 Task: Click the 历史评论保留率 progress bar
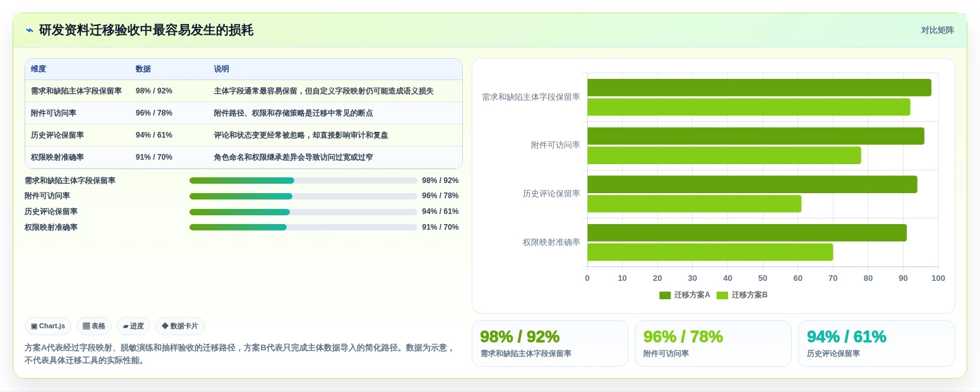click(303, 212)
